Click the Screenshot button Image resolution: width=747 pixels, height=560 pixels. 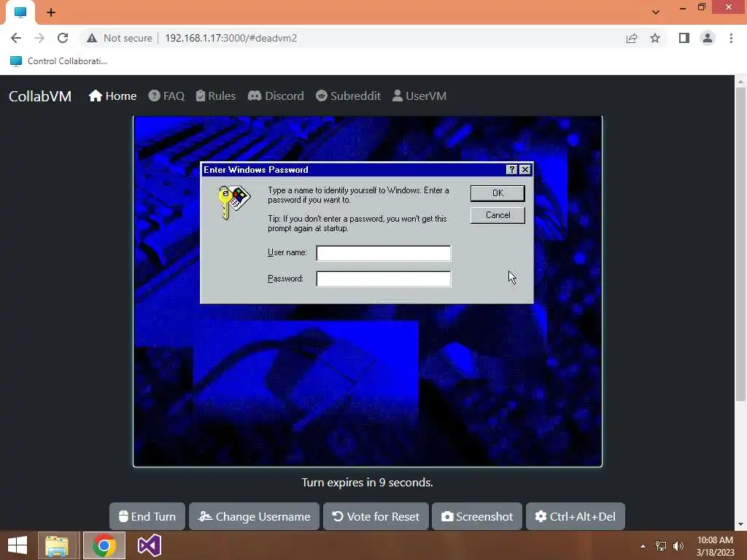pyautogui.click(x=477, y=517)
